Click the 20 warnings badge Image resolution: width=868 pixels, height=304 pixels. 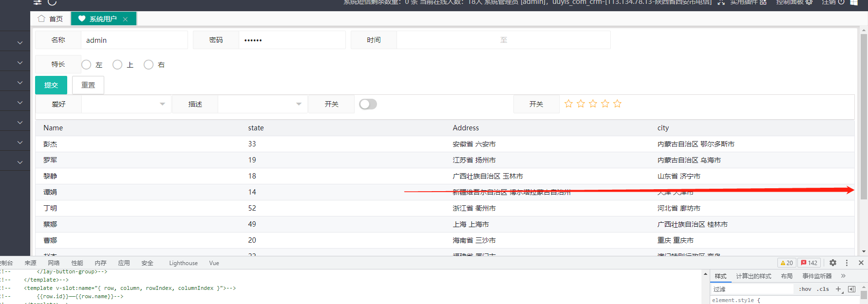(787, 263)
